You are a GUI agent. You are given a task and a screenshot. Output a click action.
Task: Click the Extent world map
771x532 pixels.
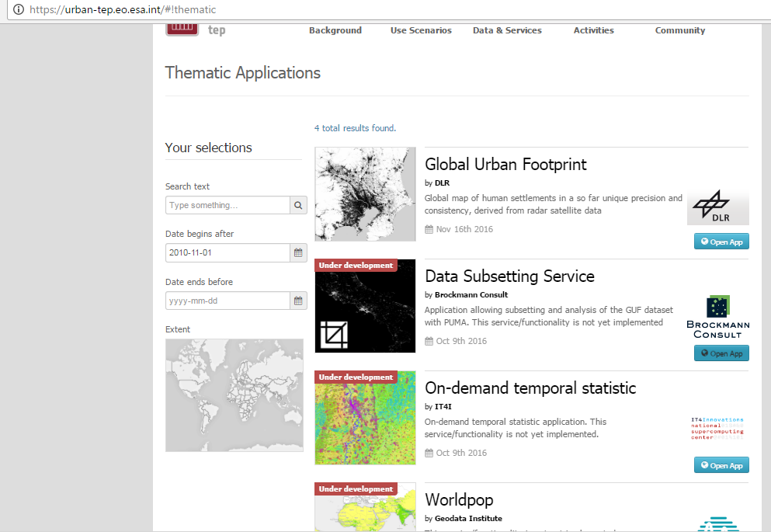click(234, 395)
